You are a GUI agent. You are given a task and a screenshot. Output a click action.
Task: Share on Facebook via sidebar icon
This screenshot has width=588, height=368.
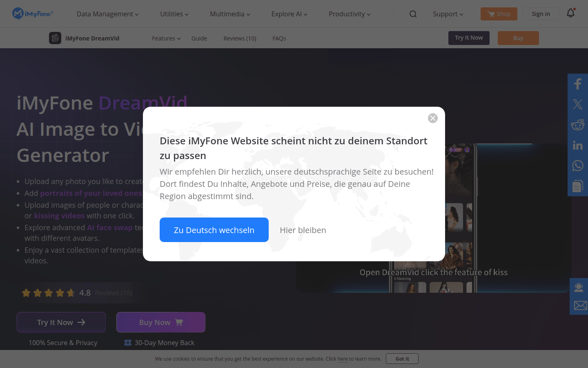578,84
